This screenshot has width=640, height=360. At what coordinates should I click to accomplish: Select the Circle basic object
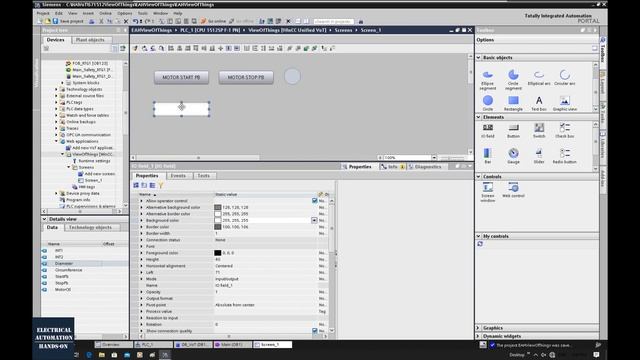487,103
